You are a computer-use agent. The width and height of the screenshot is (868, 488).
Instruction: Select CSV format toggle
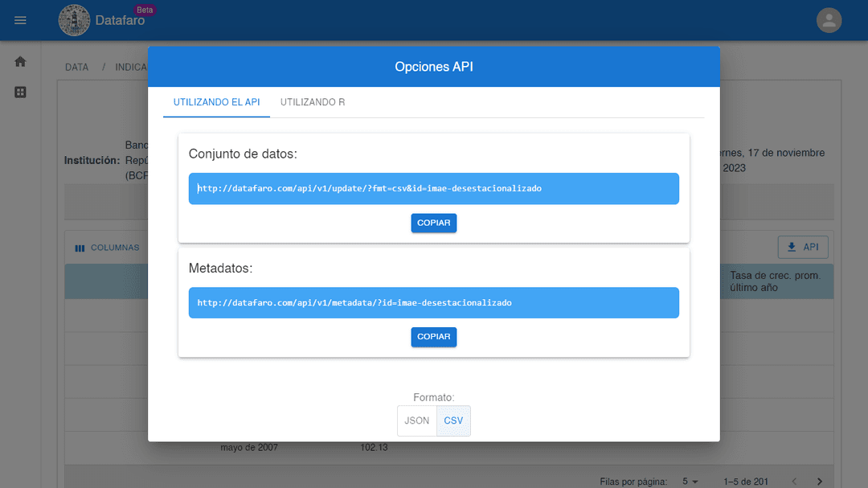tap(453, 421)
